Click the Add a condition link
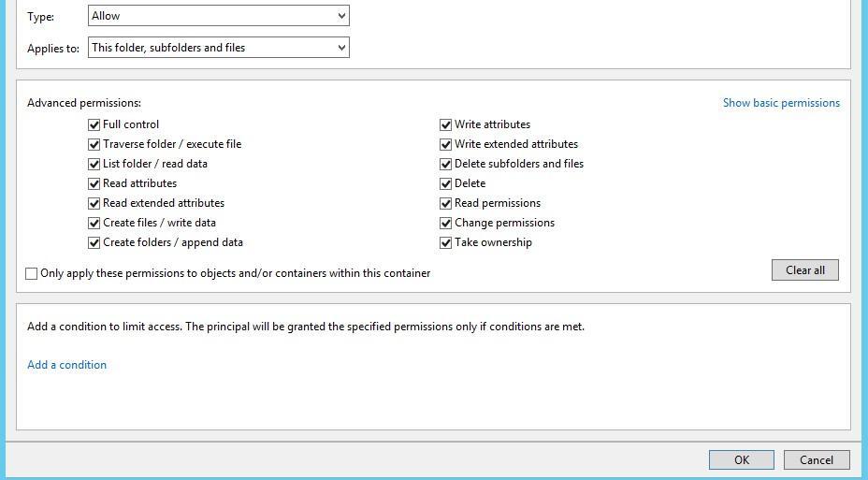This screenshot has width=868, height=480. (x=67, y=365)
